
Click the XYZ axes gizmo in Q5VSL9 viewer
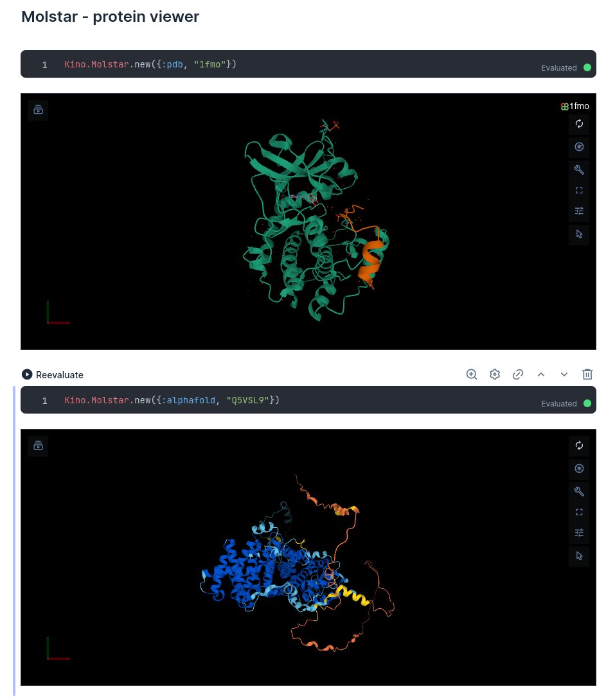(58, 648)
